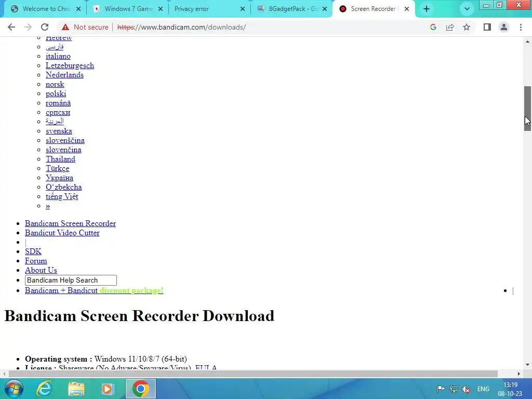Viewport: 532px width, 399px height.
Task: Open the taskbar clock and date
Action: [510, 389]
